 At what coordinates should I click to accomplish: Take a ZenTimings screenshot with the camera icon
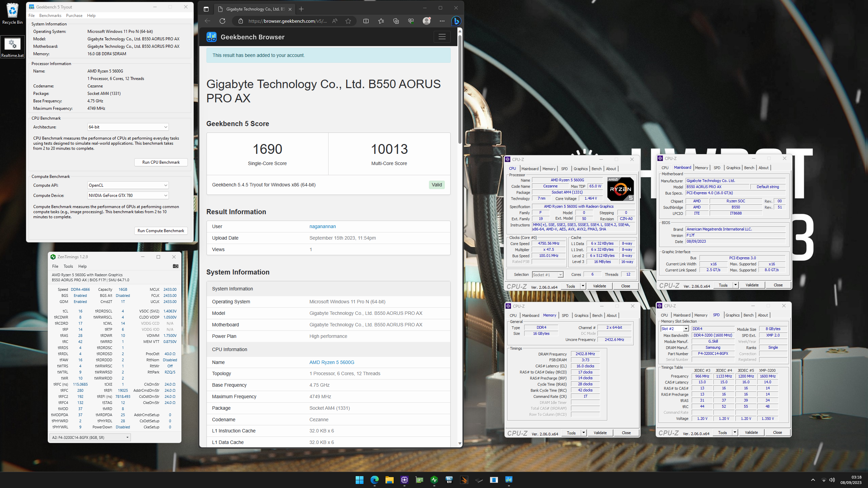click(175, 266)
